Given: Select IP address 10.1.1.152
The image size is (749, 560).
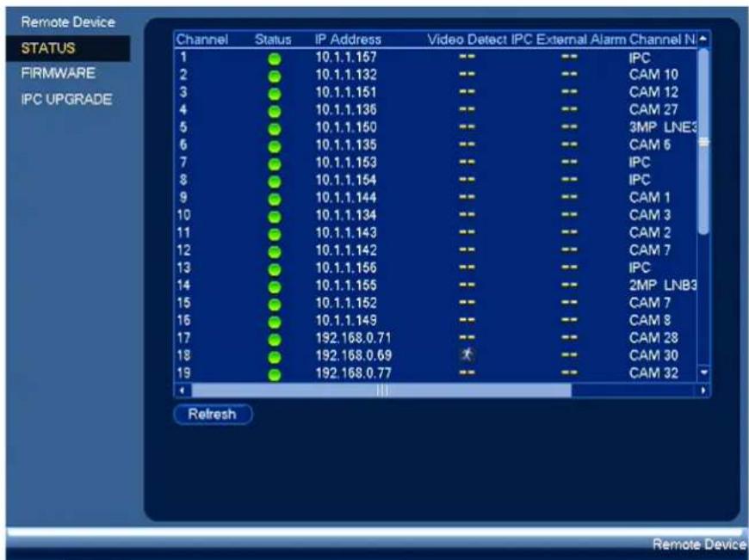Looking at the screenshot, I should point(346,303).
